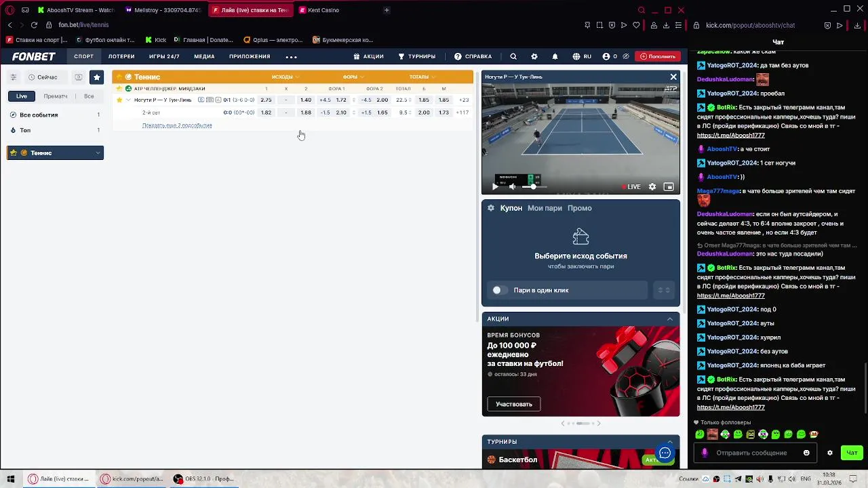This screenshot has width=868, height=488.
Task: Click the FONBET logo
Action: click(33, 56)
